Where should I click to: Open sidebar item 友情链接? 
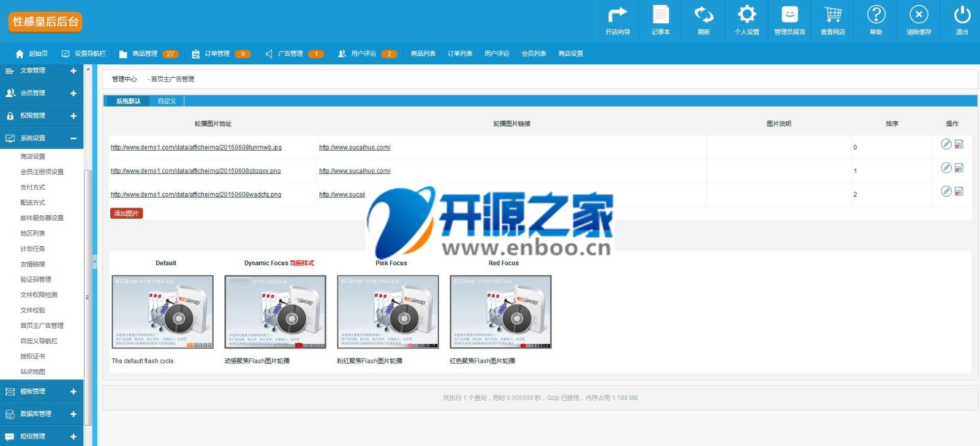click(x=32, y=264)
